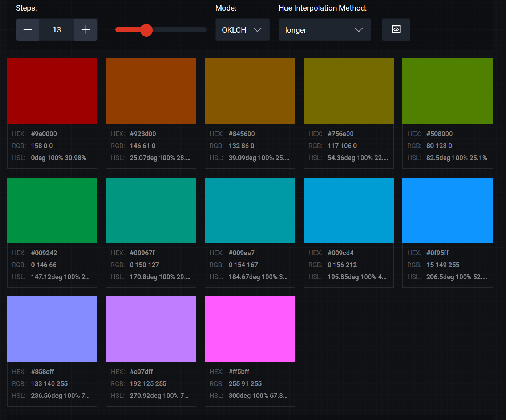Viewport: 506px width, 420px height.
Task: Click HSL value 82.5deg 100% 25.1%
Action: pos(457,158)
